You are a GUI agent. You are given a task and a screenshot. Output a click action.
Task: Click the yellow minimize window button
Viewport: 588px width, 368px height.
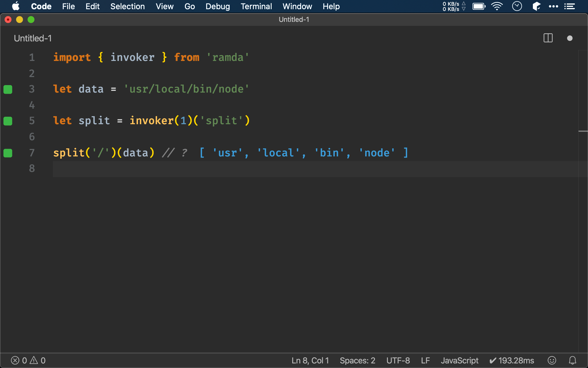pos(20,20)
